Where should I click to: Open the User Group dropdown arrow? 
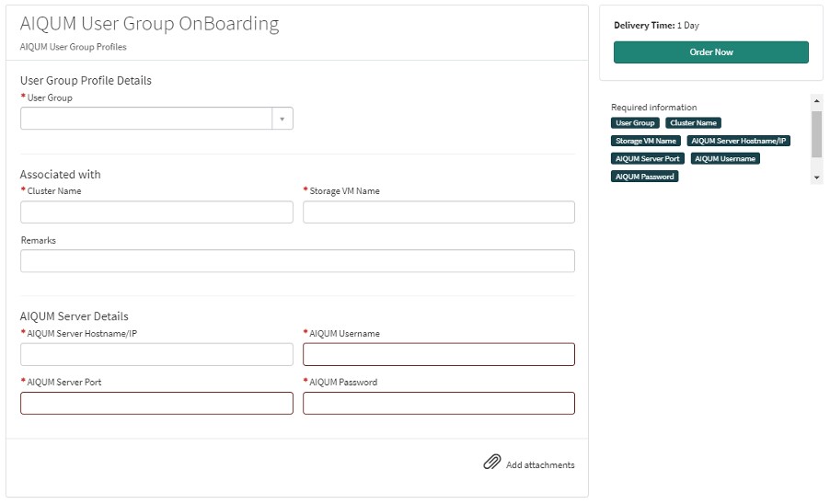tap(282, 119)
